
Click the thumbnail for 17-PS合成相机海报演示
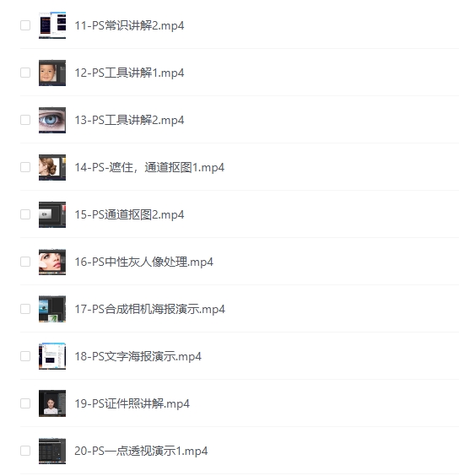pyautogui.click(x=52, y=309)
